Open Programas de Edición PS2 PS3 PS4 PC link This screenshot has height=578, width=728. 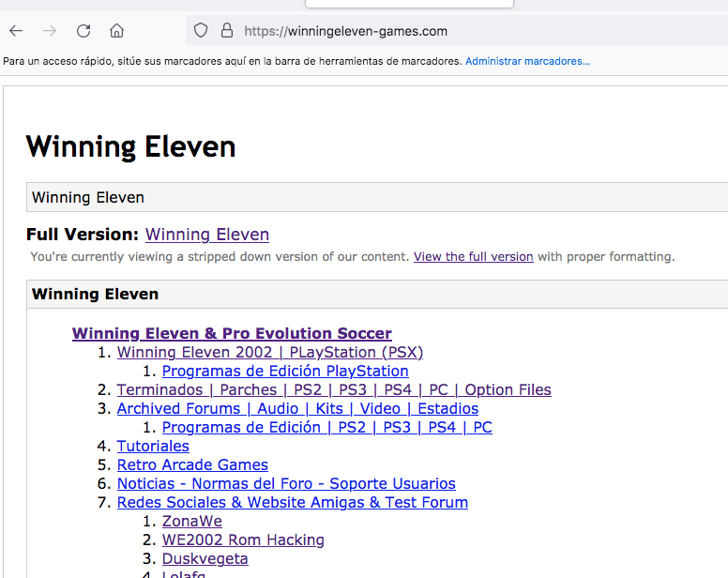(326, 427)
